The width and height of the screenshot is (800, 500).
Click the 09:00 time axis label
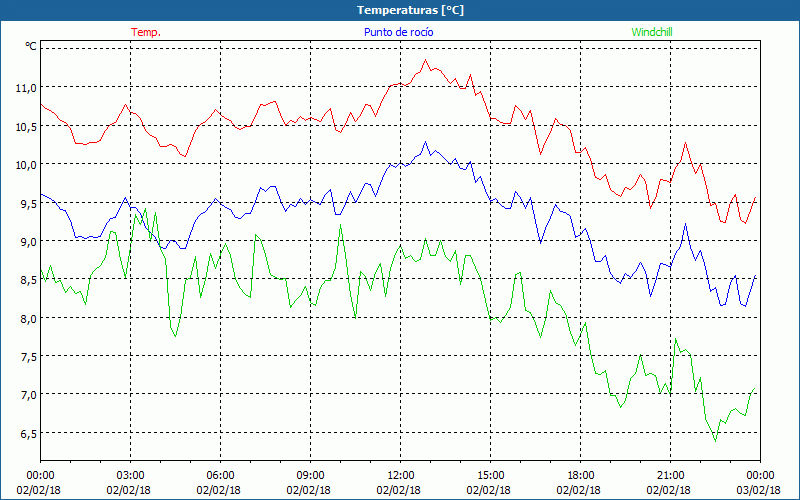(310, 476)
